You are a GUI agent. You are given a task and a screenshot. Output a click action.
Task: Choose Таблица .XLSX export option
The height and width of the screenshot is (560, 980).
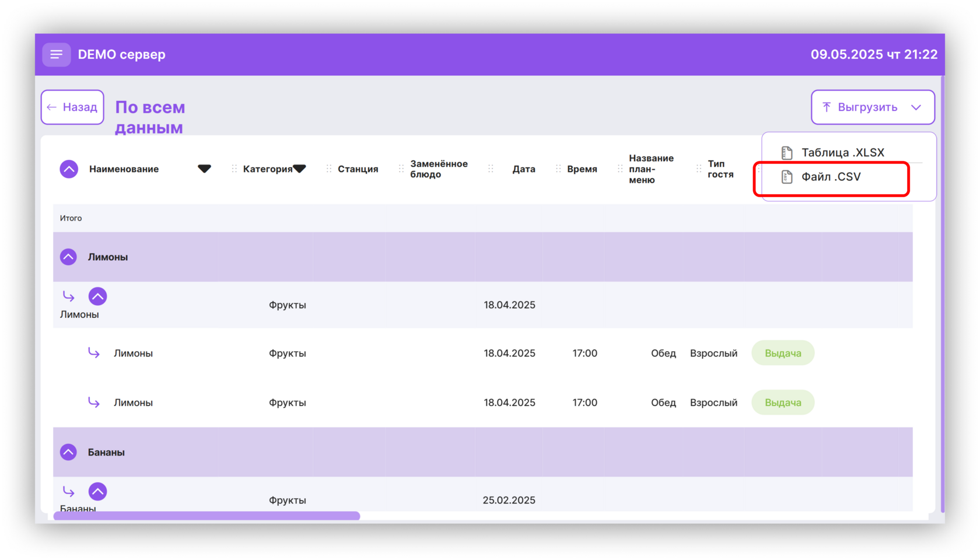click(x=843, y=153)
